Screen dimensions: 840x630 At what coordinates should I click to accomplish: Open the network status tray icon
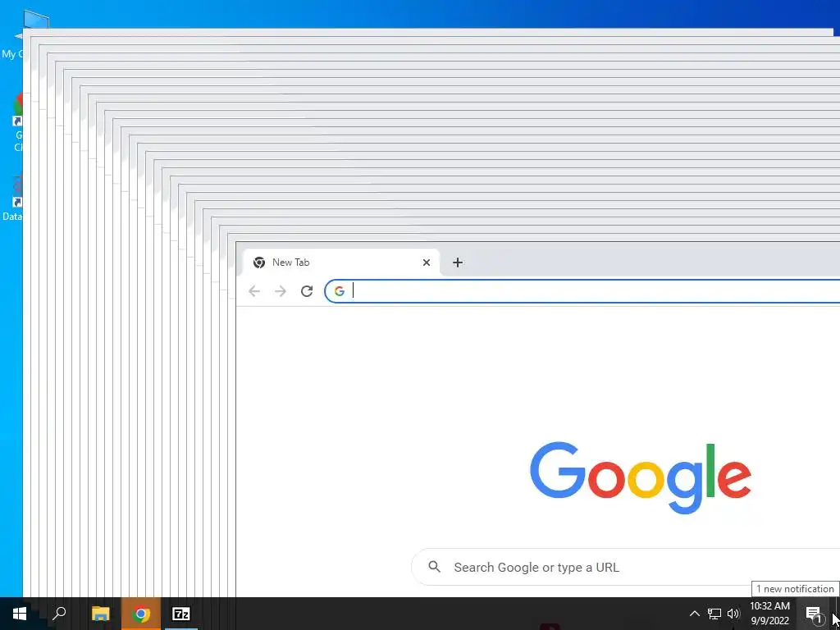(714, 614)
